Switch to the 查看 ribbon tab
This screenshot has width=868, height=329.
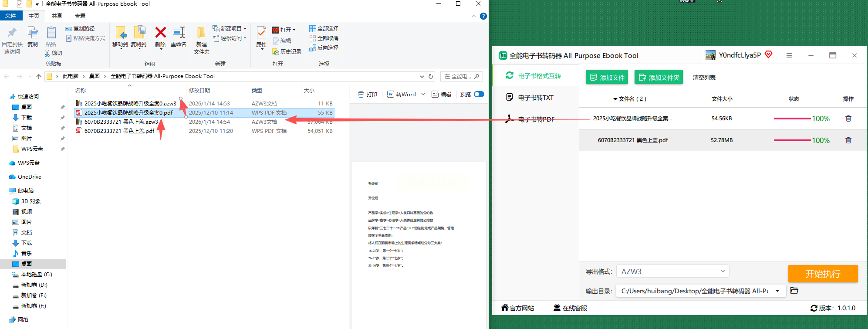tap(80, 16)
